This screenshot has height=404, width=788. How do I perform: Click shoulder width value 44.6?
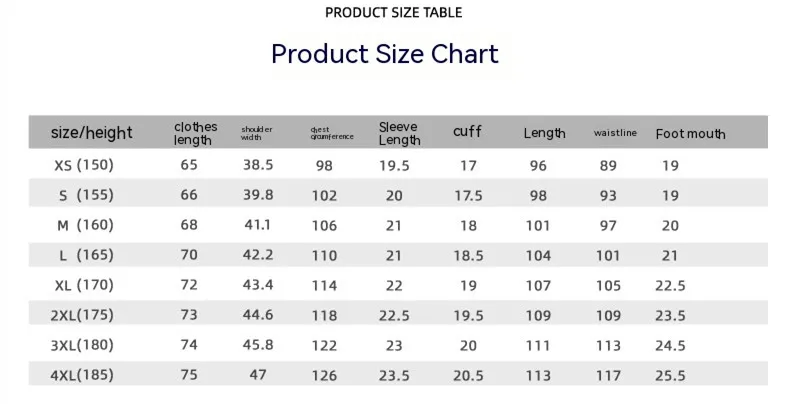258,315
